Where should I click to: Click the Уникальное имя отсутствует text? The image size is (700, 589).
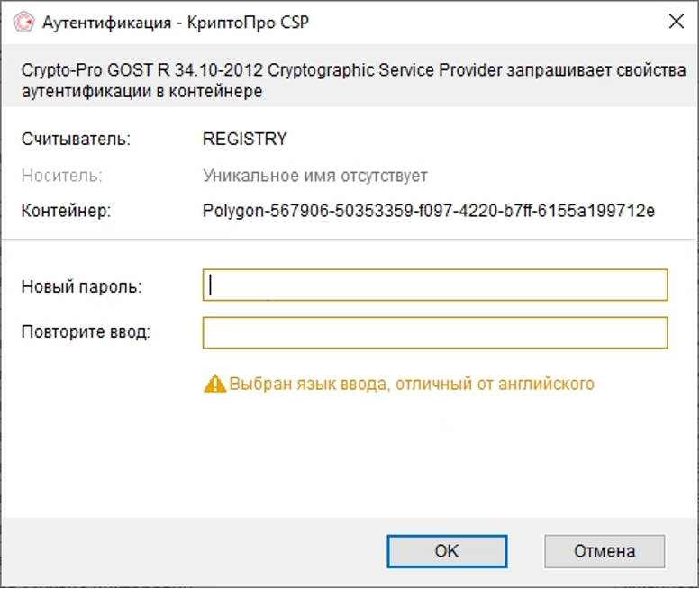point(315,176)
